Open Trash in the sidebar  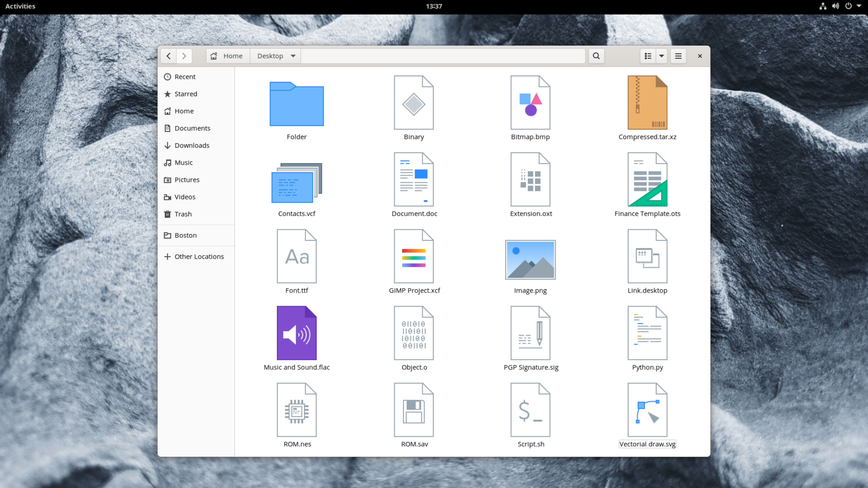pos(183,214)
